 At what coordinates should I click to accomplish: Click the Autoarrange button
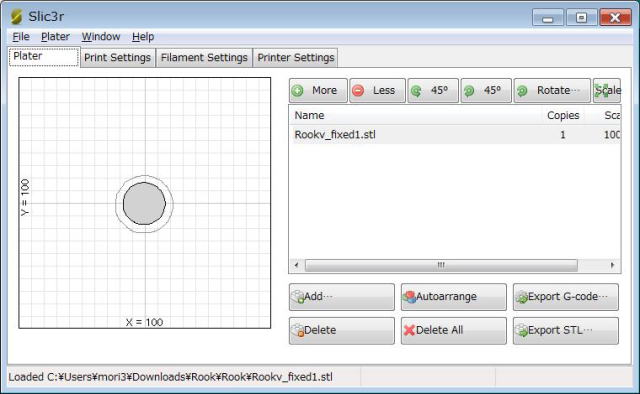click(453, 297)
